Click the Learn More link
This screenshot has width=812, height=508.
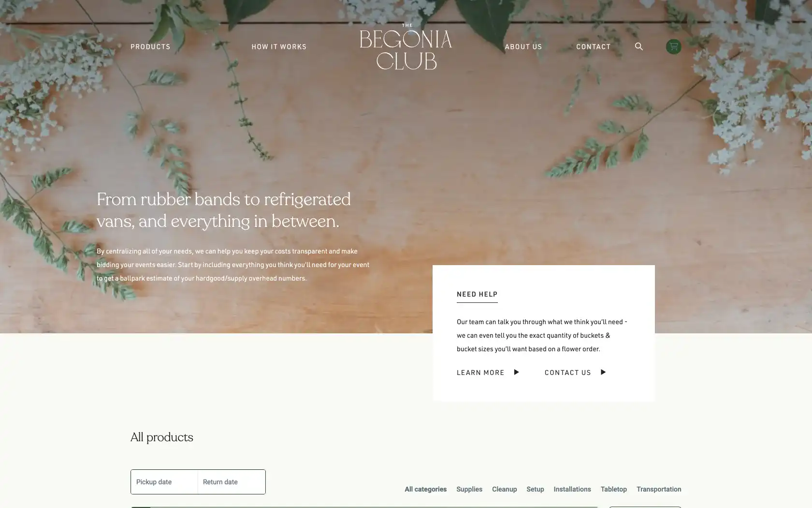click(x=480, y=373)
